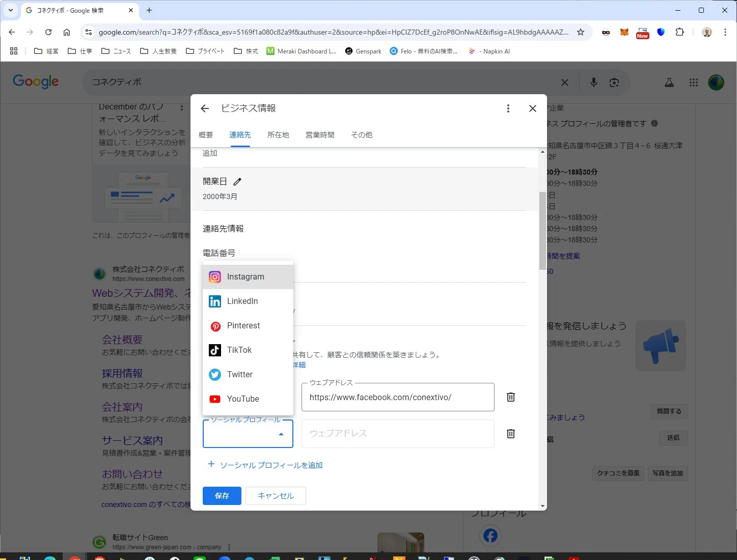Image resolution: width=737 pixels, height=560 pixels.
Task: Edit the 開業日 with pencil icon
Action: [x=237, y=181]
